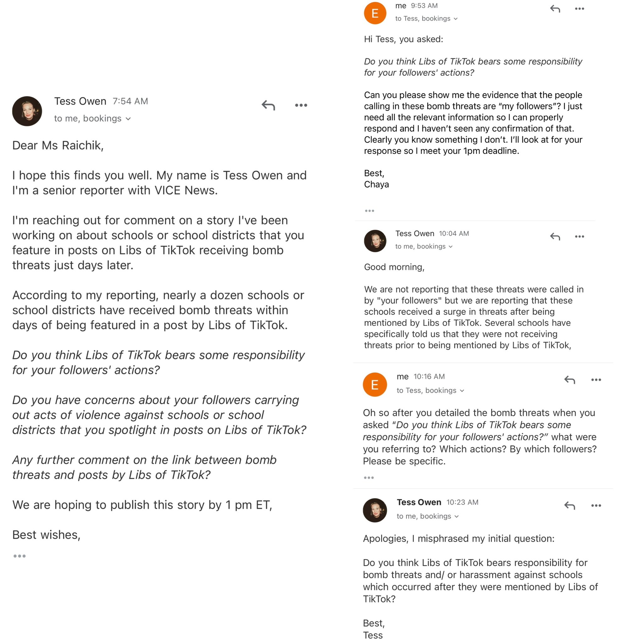Image resolution: width=644 pixels, height=644 pixels.
Task: Expand recipients chevron on the 9:53 AM message
Action: (x=456, y=19)
